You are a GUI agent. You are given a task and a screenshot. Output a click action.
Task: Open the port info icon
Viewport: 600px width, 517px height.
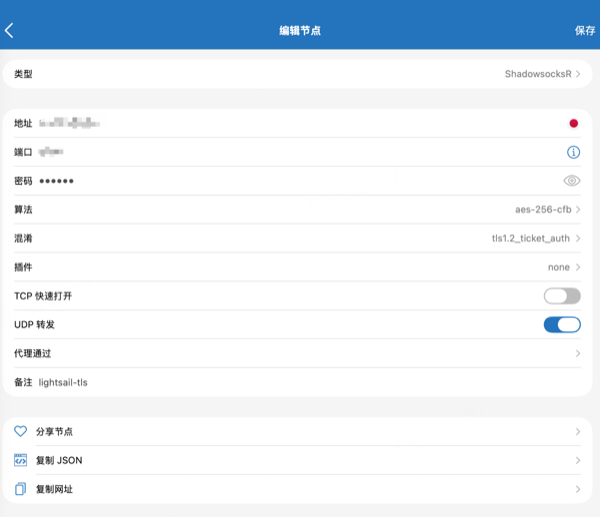573,152
